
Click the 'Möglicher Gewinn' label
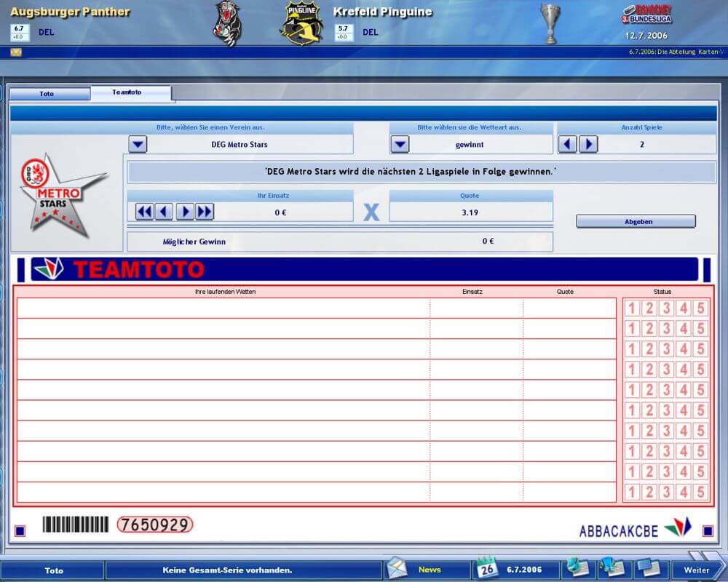click(194, 242)
